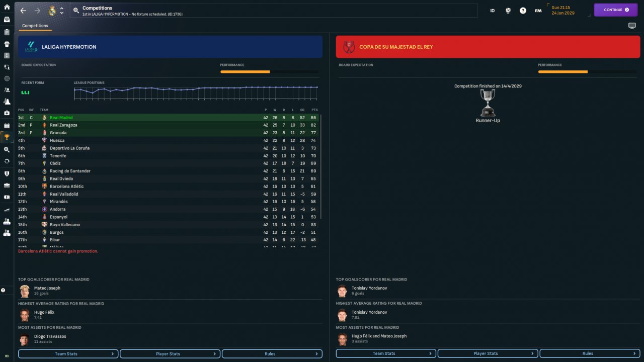The width and height of the screenshot is (644, 362).
Task: Open the medical kit icon in sidebar
Action: pos(7,113)
